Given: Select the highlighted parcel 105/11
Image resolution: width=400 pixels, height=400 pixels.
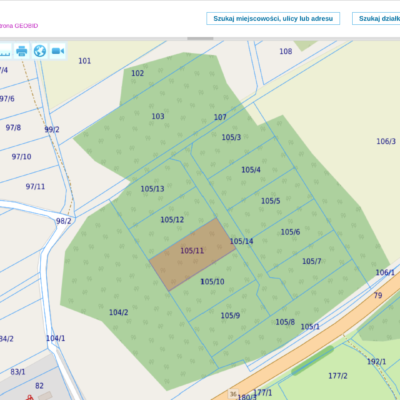Looking at the screenshot, I should (x=192, y=254).
